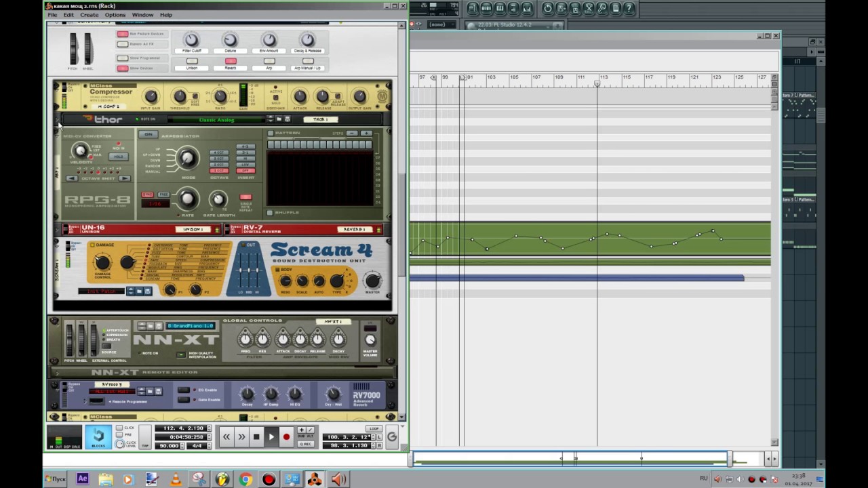Open After Effects from the taskbar
868x488 pixels.
(83, 479)
